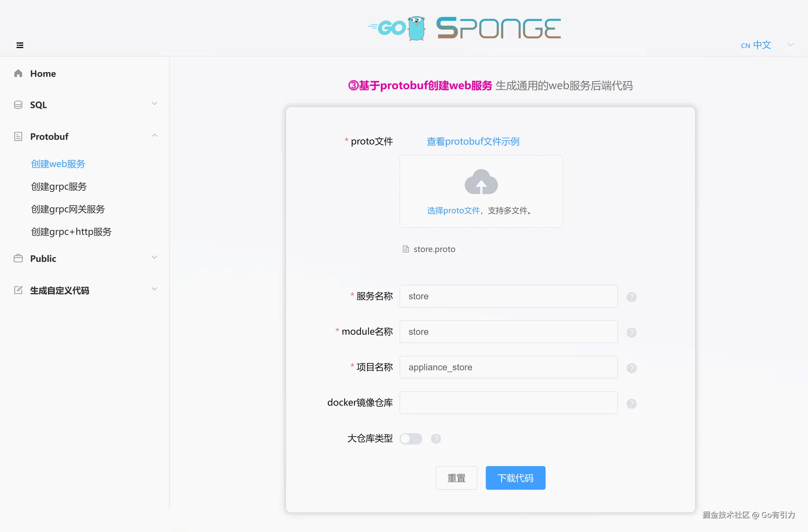Click the 重置 button
This screenshot has height=532, width=808.
pyautogui.click(x=456, y=478)
